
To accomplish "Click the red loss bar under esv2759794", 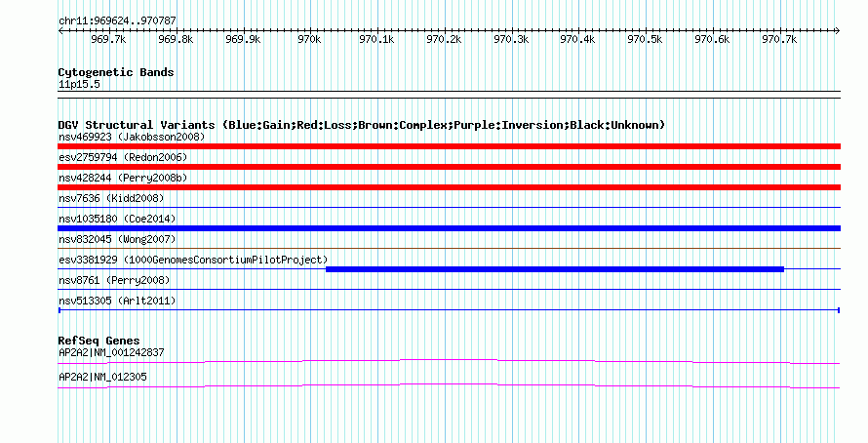I will pos(449,167).
